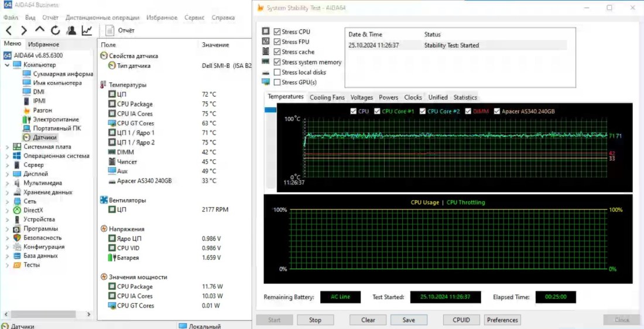
Task: Select Датчики sensor item in tree
Action: click(x=44, y=137)
